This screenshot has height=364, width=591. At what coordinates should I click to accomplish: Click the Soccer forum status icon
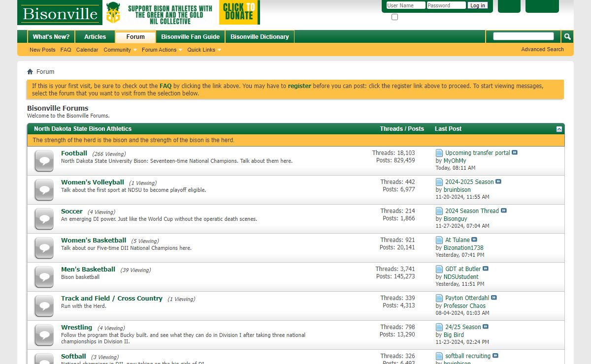[x=44, y=219]
